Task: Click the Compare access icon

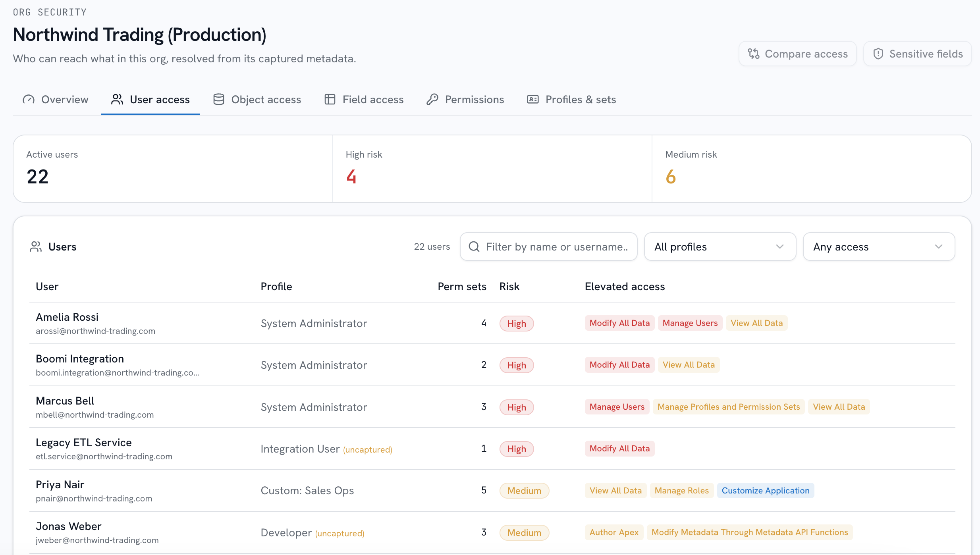Action: pos(753,54)
